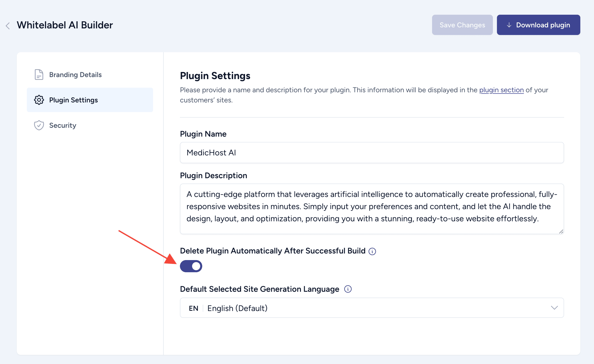Click the Save Changes button

pyautogui.click(x=462, y=25)
